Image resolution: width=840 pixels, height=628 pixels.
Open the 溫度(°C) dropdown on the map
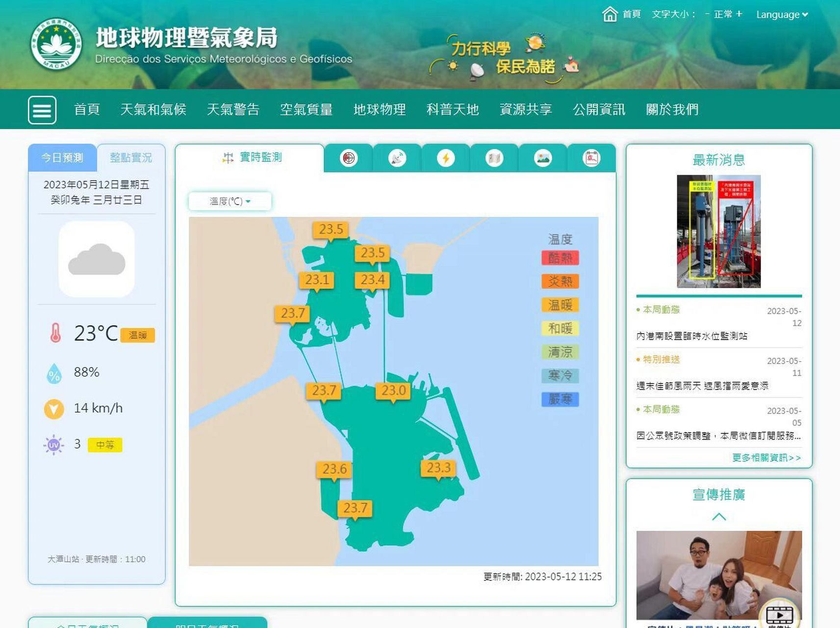coord(229,201)
